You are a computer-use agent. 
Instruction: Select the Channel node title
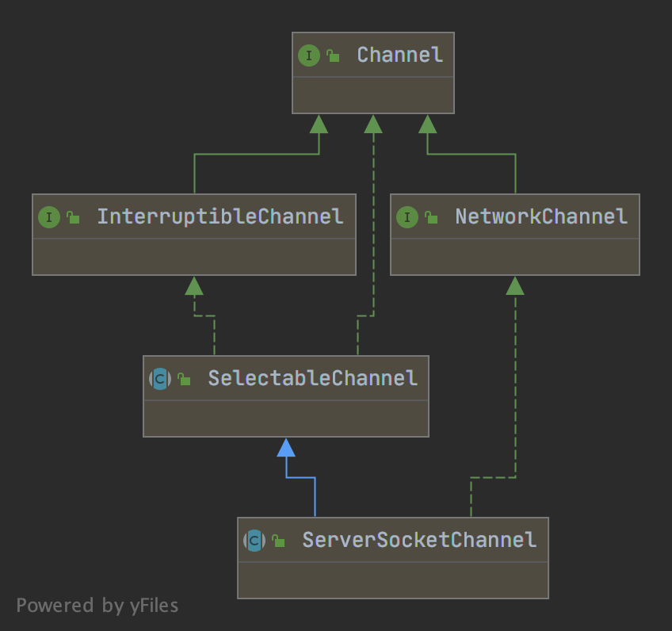coord(399,55)
